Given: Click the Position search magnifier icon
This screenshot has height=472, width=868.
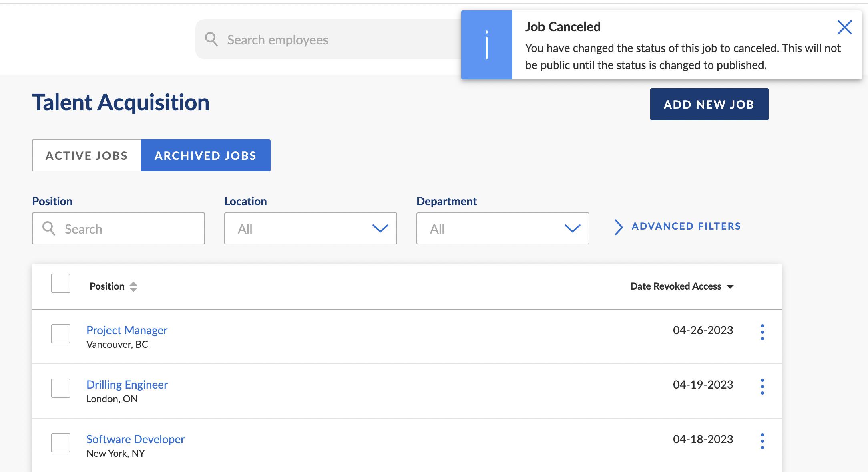Looking at the screenshot, I should coord(49,228).
